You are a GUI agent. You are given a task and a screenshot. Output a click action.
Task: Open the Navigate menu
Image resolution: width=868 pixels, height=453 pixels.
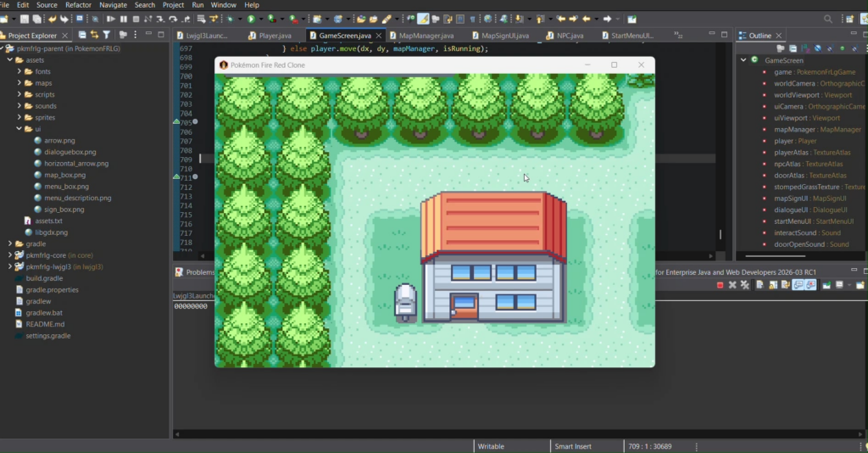tap(113, 5)
